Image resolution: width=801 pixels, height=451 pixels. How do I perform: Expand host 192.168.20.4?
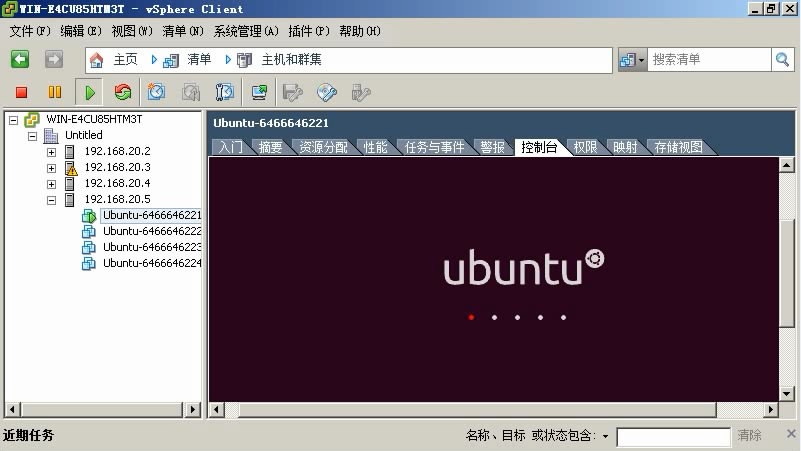tap(52, 184)
